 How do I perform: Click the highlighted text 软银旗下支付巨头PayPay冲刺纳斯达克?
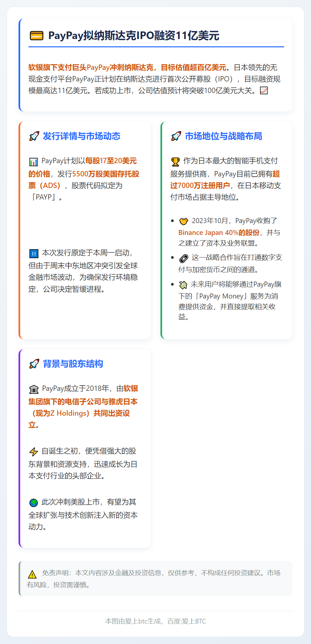click(91, 68)
